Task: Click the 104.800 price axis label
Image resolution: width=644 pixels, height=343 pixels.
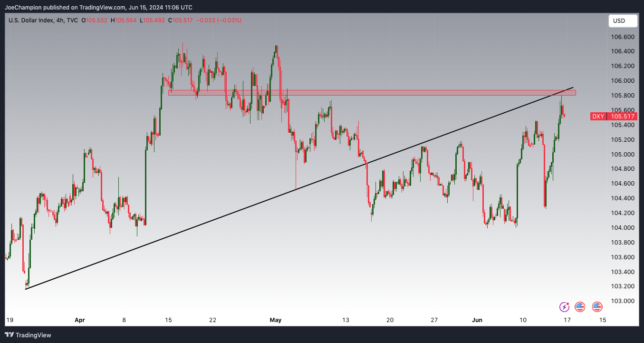Action: (623, 169)
